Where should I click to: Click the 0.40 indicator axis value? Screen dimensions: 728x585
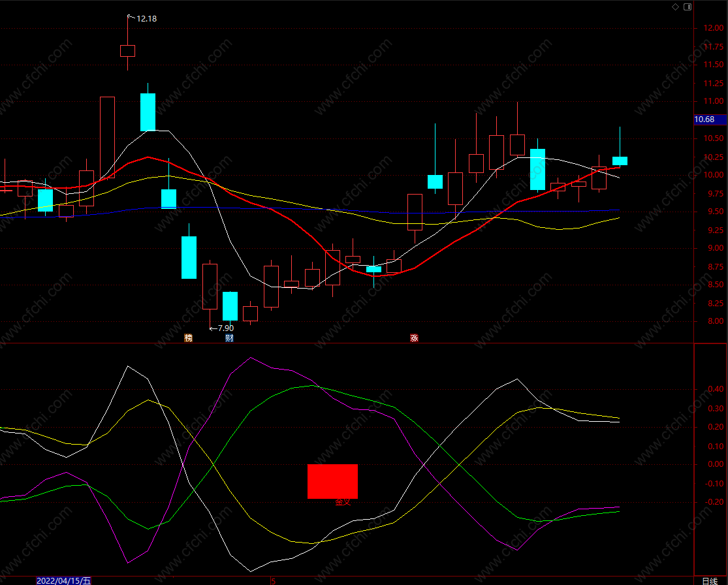(715, 389)
